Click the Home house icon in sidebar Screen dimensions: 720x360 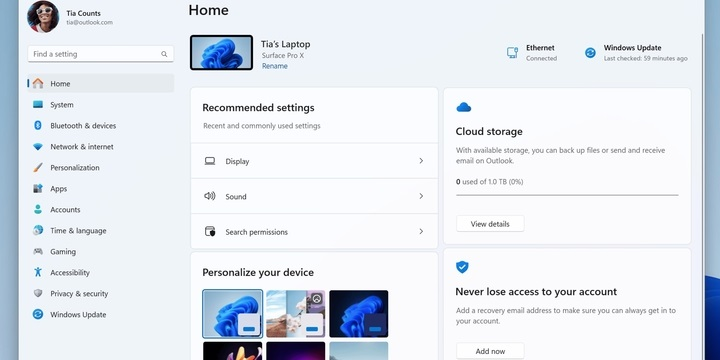(38, 84)
